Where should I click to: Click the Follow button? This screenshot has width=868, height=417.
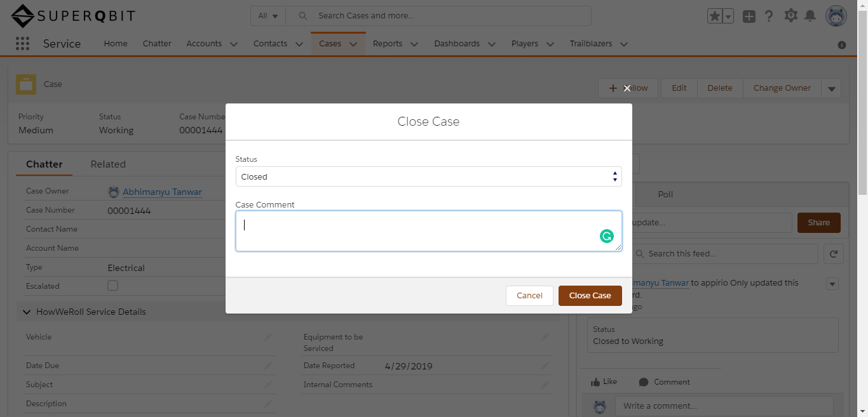click(x=628, y=88)
